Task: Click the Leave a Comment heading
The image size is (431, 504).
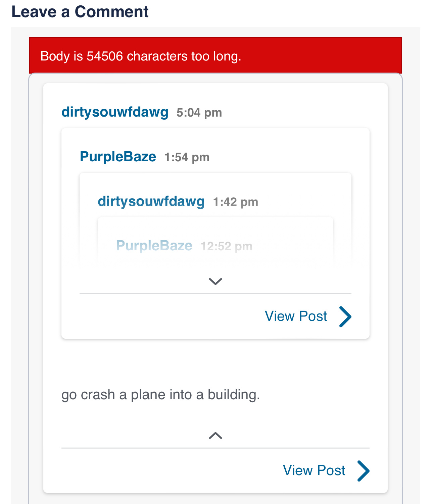Action: 80,12
